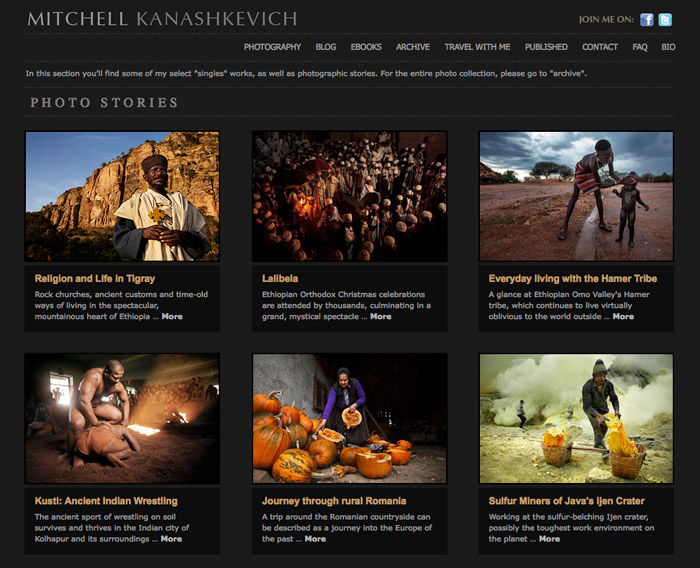Open Travel With Me page
This screenshot has height=568, width=700.
click(477, 47)
